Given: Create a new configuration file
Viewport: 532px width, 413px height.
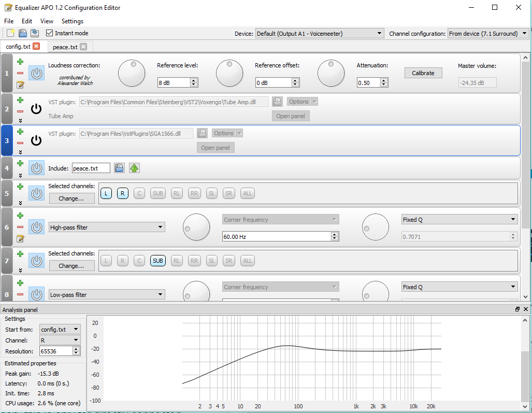Looking at the screenshot, I should coord(9,33).
